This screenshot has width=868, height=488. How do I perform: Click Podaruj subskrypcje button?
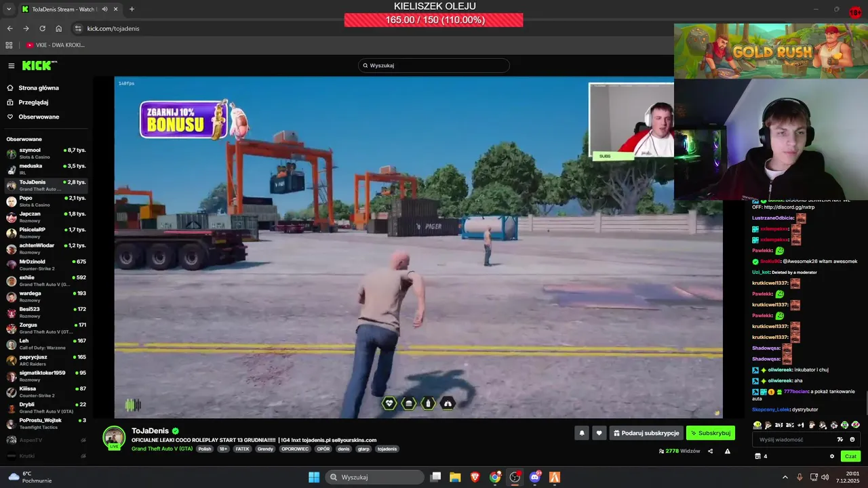tap(646, 432)
